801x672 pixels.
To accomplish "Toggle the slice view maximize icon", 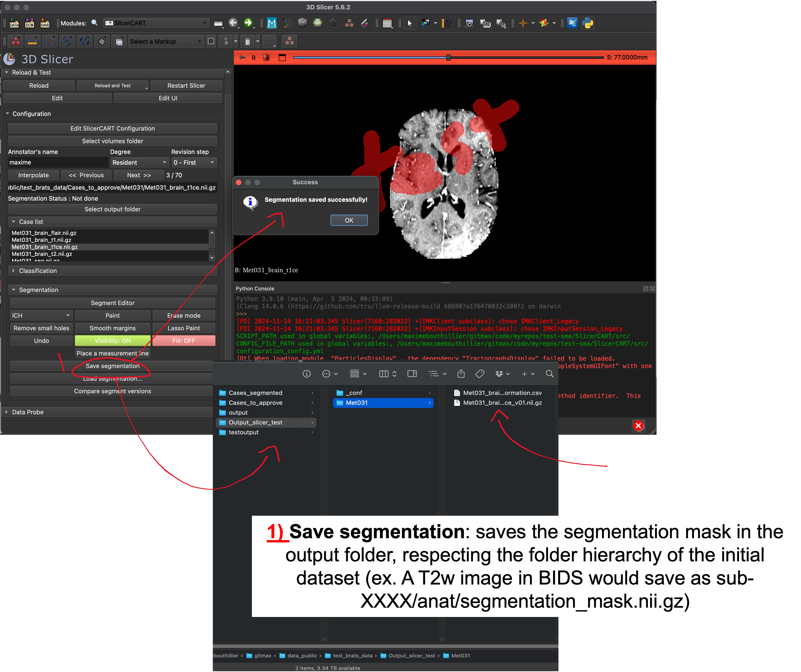I will coord(282,58).
